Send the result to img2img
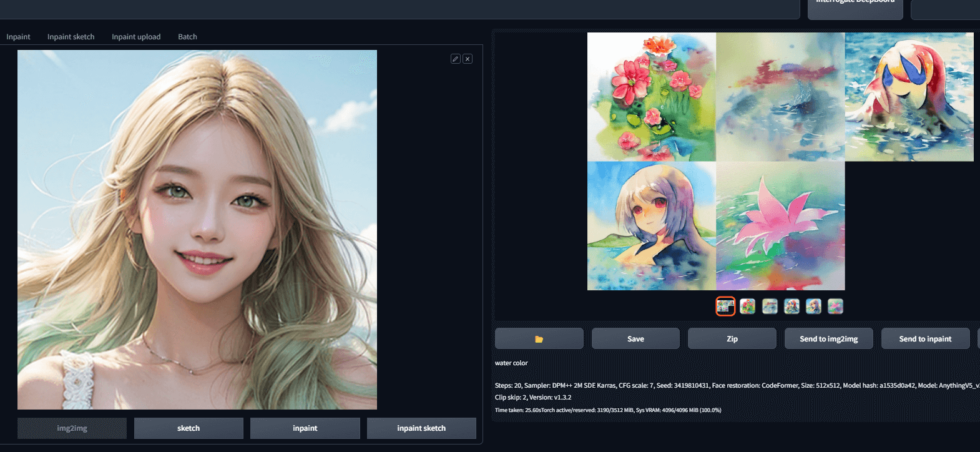980x452 pixels. (x=829, y=339)
